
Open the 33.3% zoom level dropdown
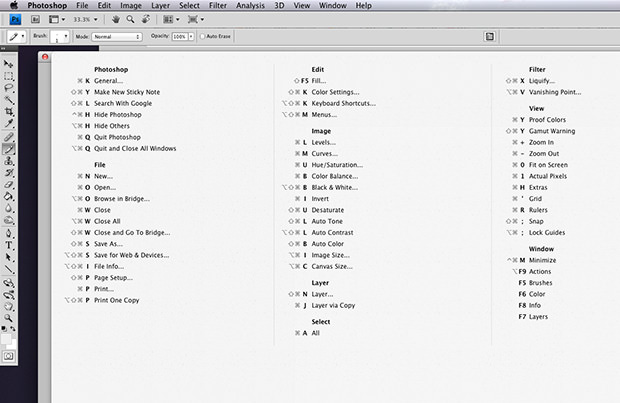click(85, 19)
